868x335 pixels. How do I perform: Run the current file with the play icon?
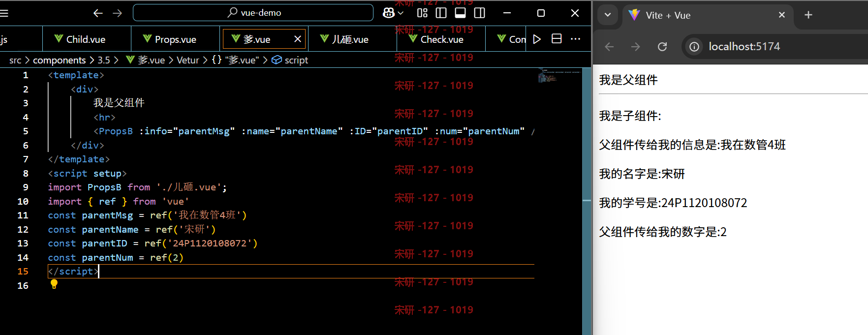pyautogui.click(x=537, y=39)
